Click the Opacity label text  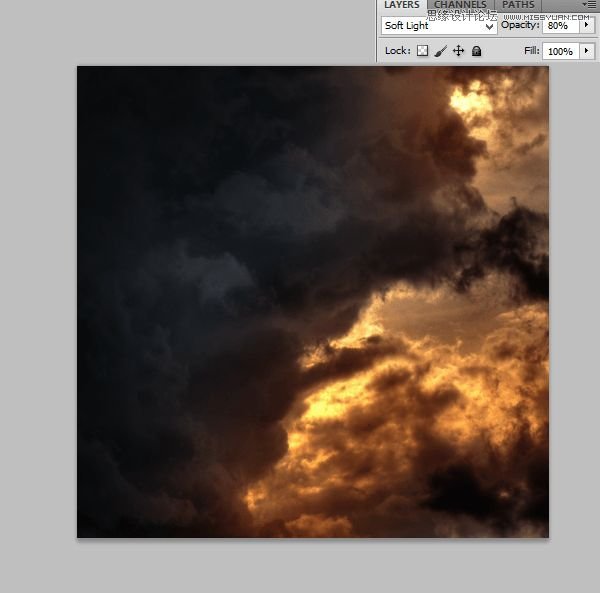(519, 26)
